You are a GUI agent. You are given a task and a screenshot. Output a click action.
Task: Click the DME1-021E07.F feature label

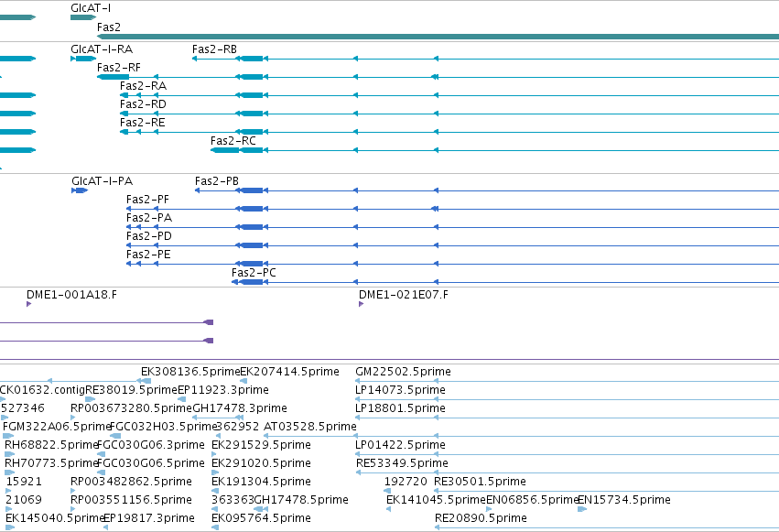tap(404, 295)
